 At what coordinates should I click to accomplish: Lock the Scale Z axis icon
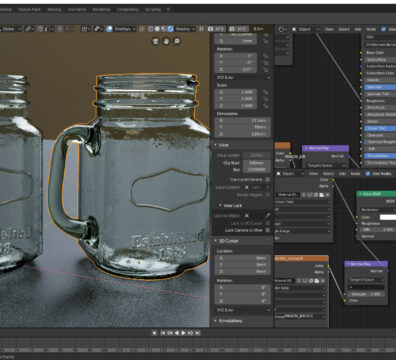pyautogui.click(x=266, y=106)
